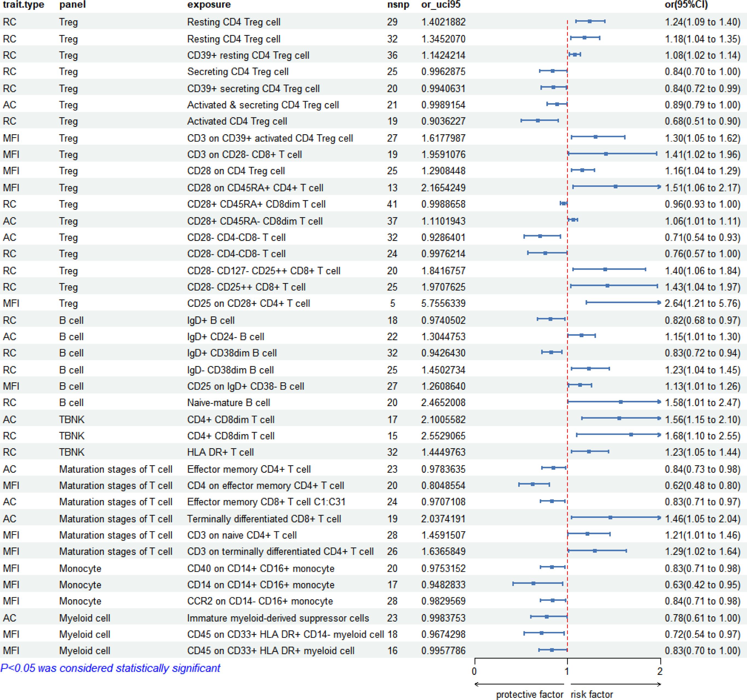This screenshot has width=747, height=700.
Task: Click the axis tick label '0'
Action: click(474, 671)
